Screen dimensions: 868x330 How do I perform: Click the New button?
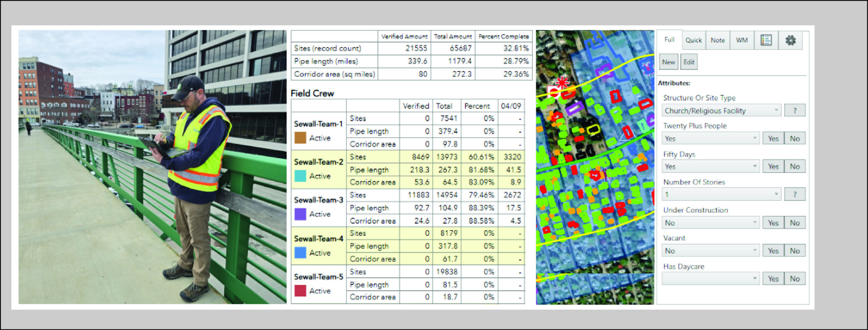tap(668, 62)
